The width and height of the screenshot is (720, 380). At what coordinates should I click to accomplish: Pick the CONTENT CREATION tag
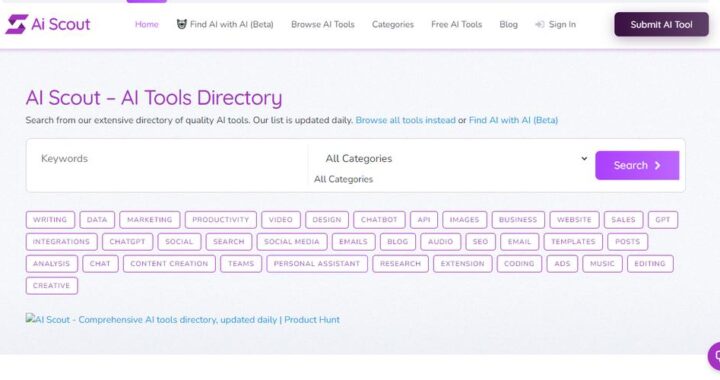(169, 264)
